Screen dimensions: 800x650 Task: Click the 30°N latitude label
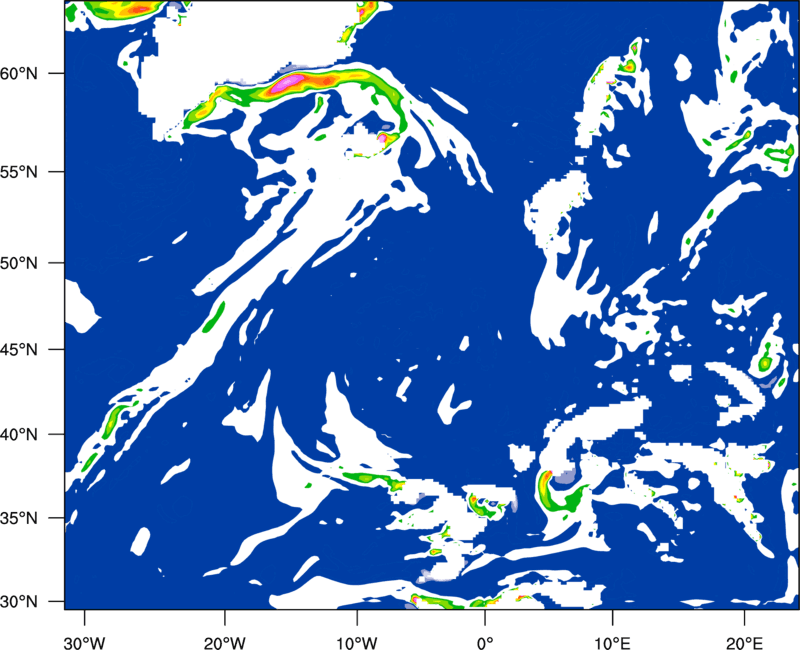pos(19,602)
